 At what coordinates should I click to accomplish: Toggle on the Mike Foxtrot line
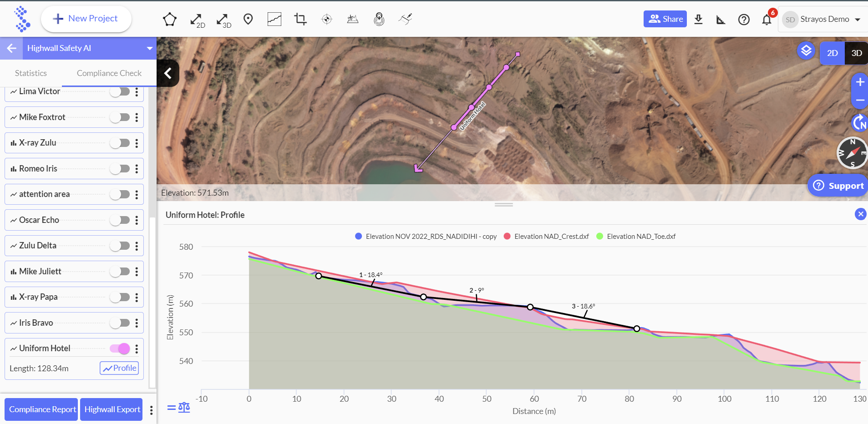click(x=120, y=117)
